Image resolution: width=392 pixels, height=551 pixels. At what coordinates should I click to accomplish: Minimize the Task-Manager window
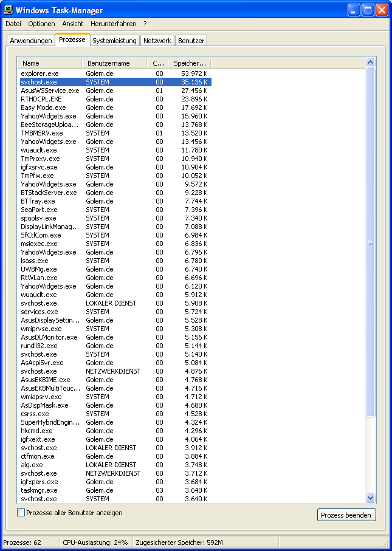354,10
